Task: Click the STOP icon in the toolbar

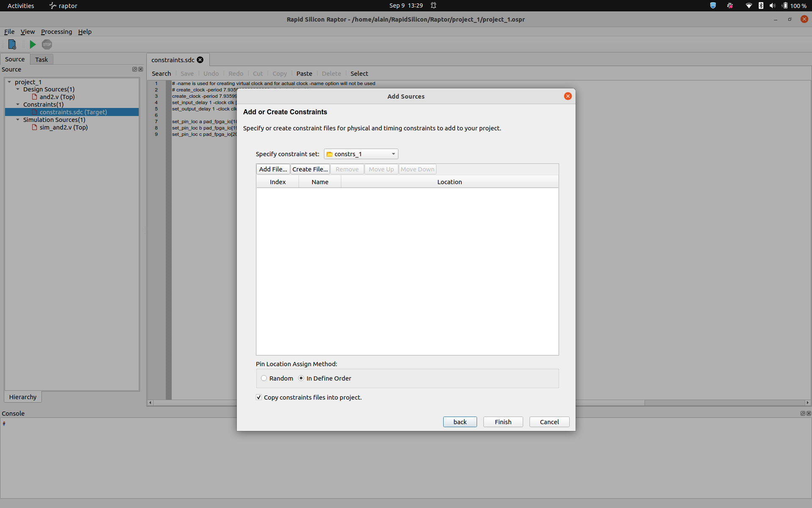Action: pos(47,44)
